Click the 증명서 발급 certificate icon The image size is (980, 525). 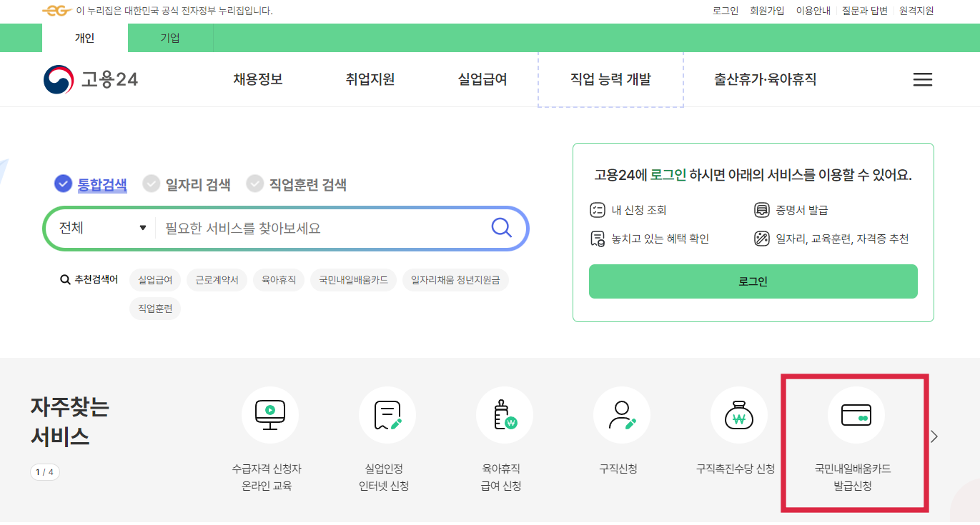[x=762, y=210]
